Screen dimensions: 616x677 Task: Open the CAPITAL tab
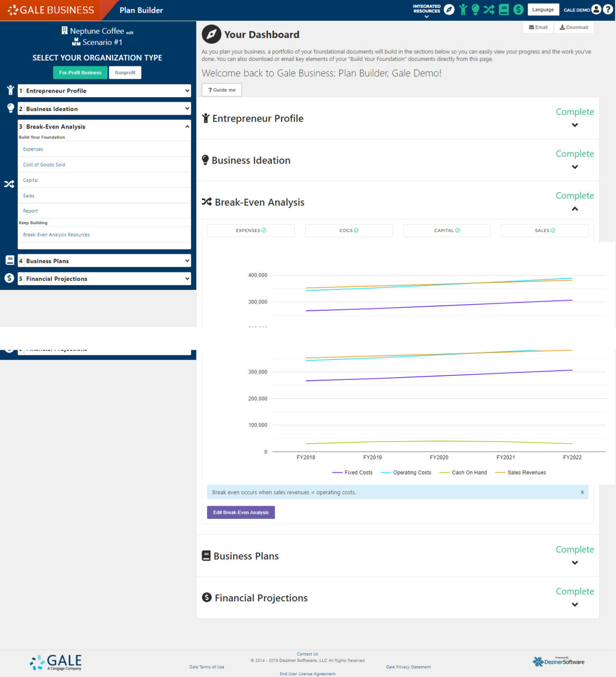point(447,231)
